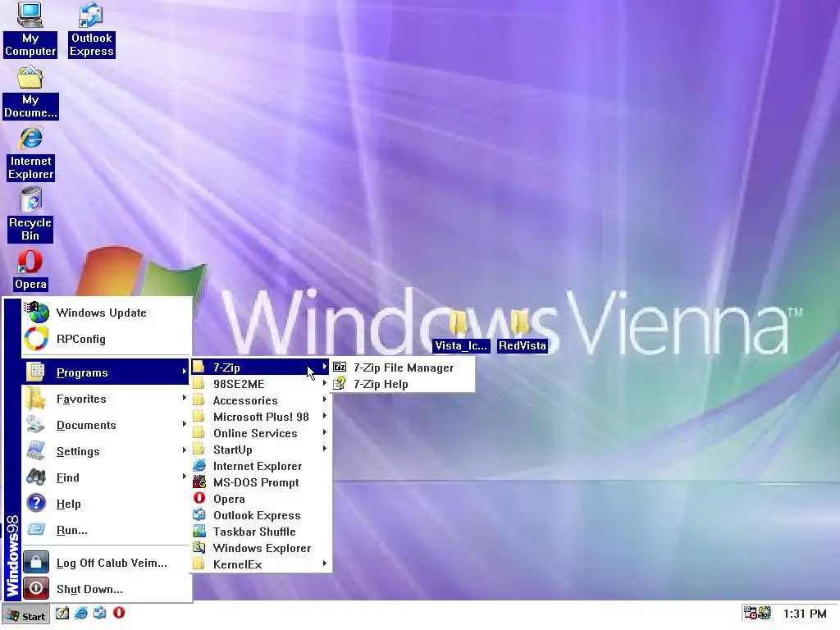Open the Run... dialog
This screenshot has height=630, width=840.
[106, 530]
